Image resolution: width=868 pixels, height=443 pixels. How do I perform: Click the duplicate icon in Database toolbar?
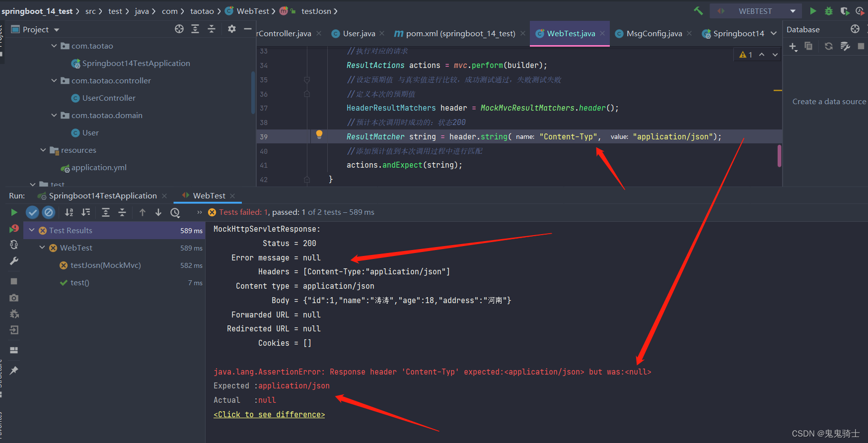[808, 46]
